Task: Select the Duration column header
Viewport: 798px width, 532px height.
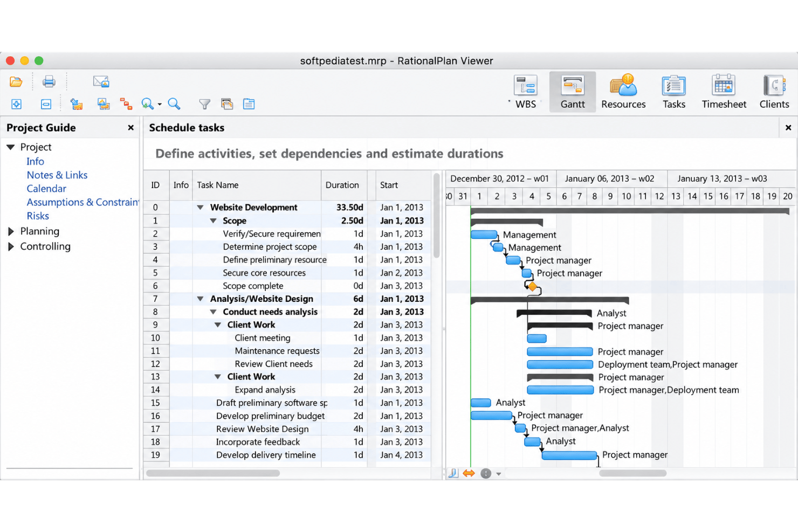Action: pyautogui.click(x=342, y=185)
